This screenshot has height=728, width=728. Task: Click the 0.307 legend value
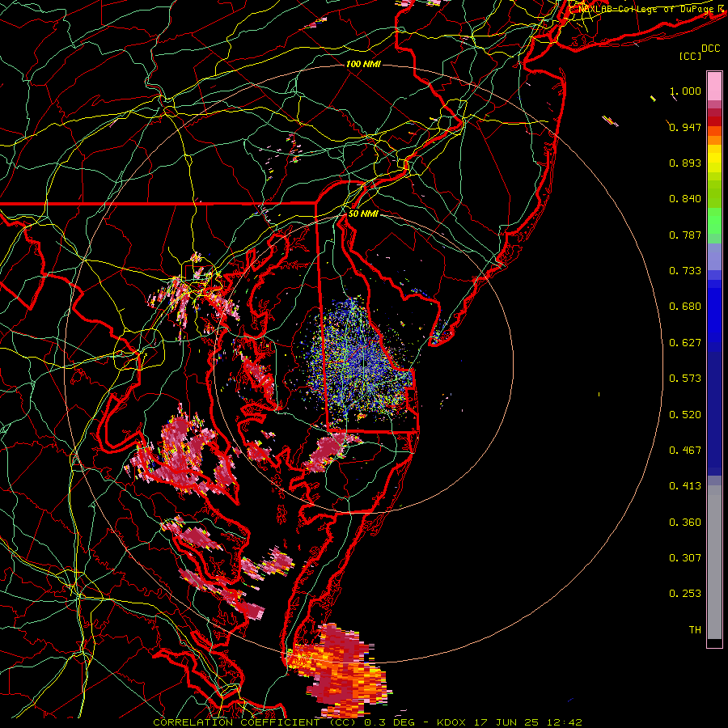coord(685,558)
